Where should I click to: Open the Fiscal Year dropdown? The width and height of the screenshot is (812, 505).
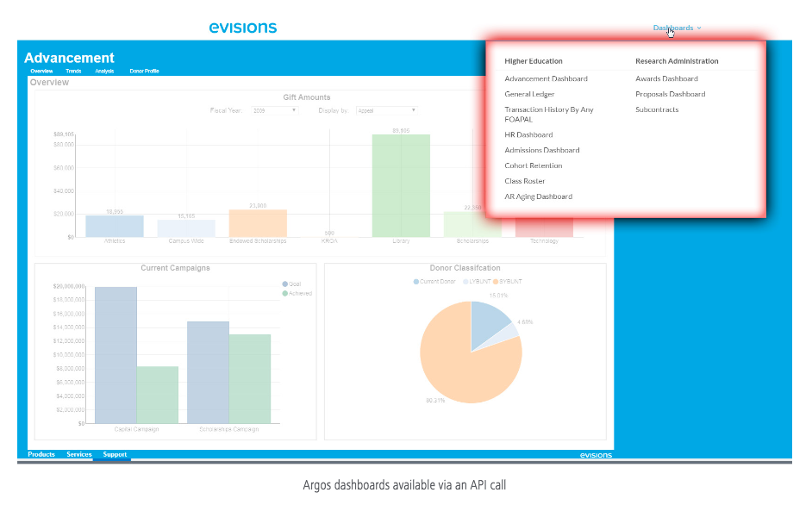pyautogui.click(x=274, y=110)
